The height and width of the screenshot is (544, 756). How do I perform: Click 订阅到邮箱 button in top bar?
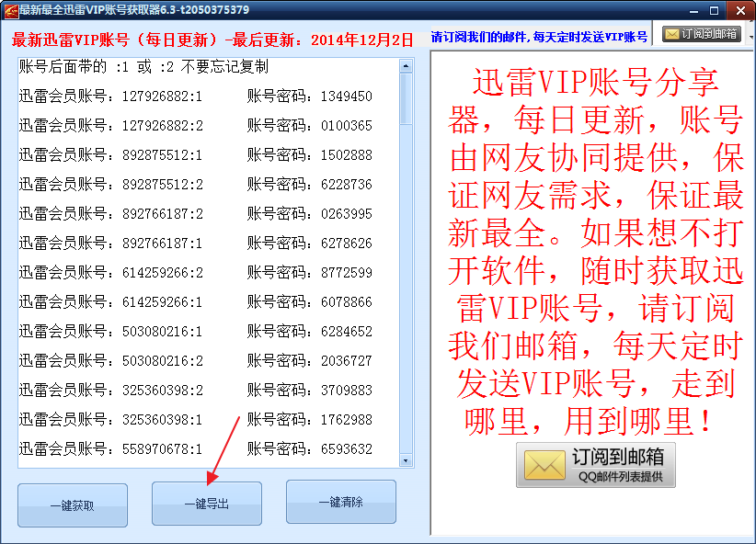pos(702,34)
